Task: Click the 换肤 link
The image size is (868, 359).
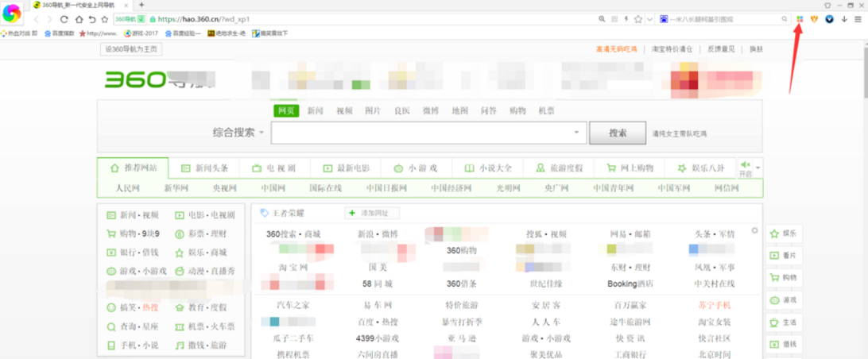Action: click(x=756, y=49)
